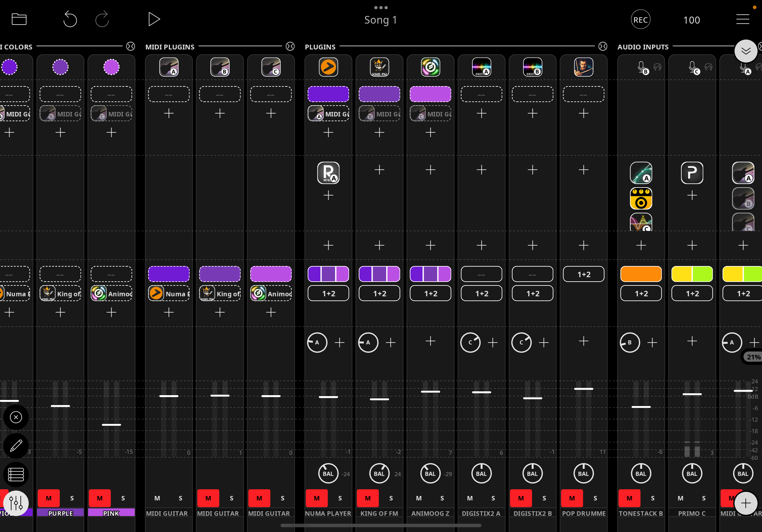Open the Animoog Z plugin icon
The image size is (762, 532).
430,67
